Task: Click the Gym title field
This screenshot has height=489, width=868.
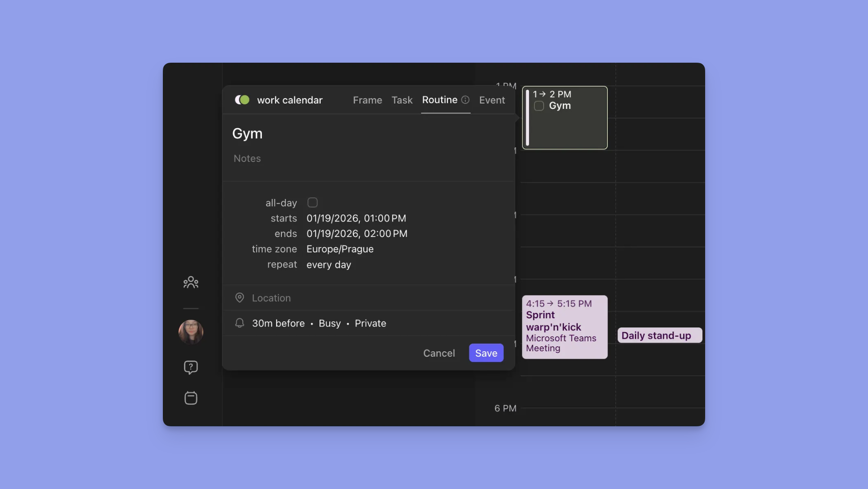Action: tap(368, 133)
